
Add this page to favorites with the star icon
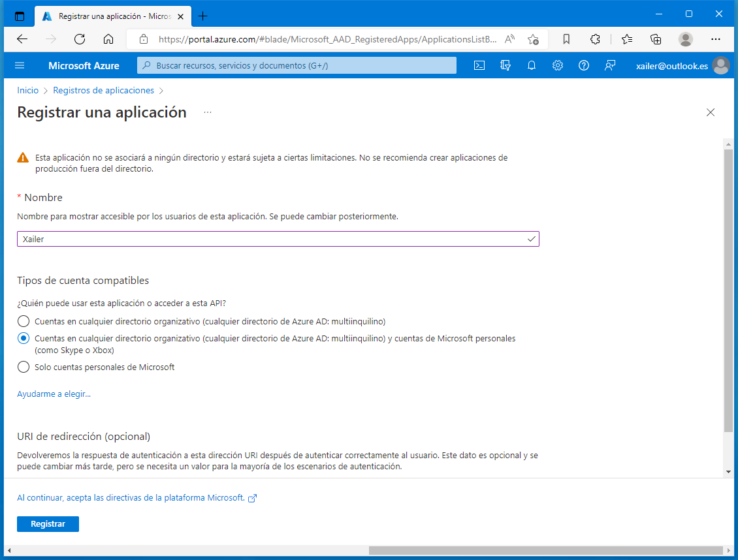pos(533,40)
